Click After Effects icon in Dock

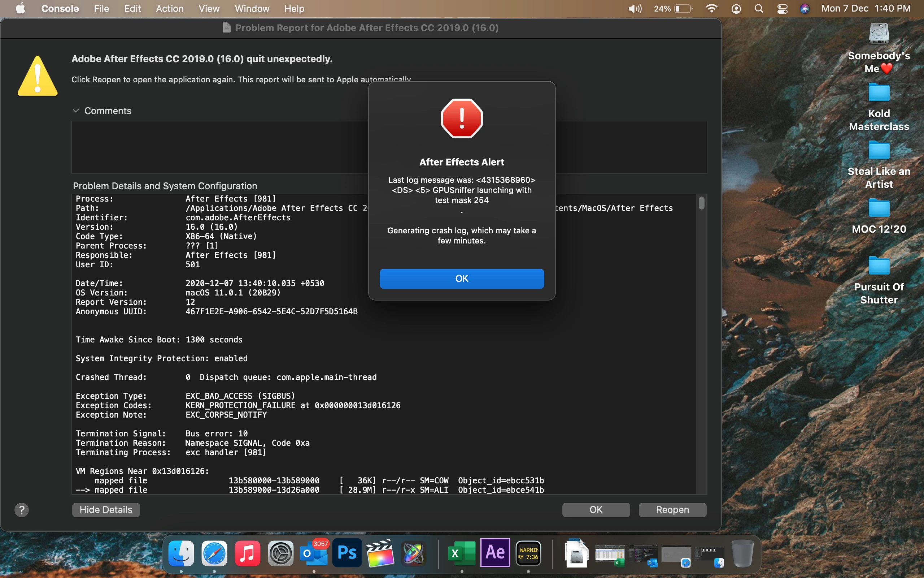pos(495,553)
